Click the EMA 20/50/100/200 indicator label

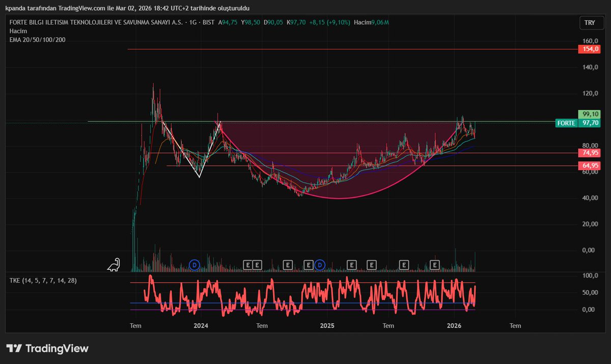click(37, 40)
